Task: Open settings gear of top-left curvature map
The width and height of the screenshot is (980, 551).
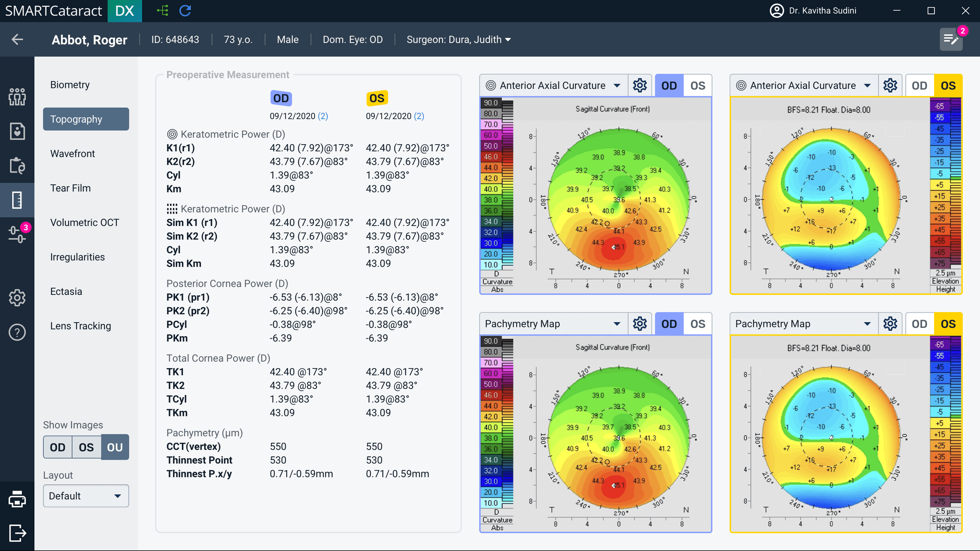Action: 640,86
